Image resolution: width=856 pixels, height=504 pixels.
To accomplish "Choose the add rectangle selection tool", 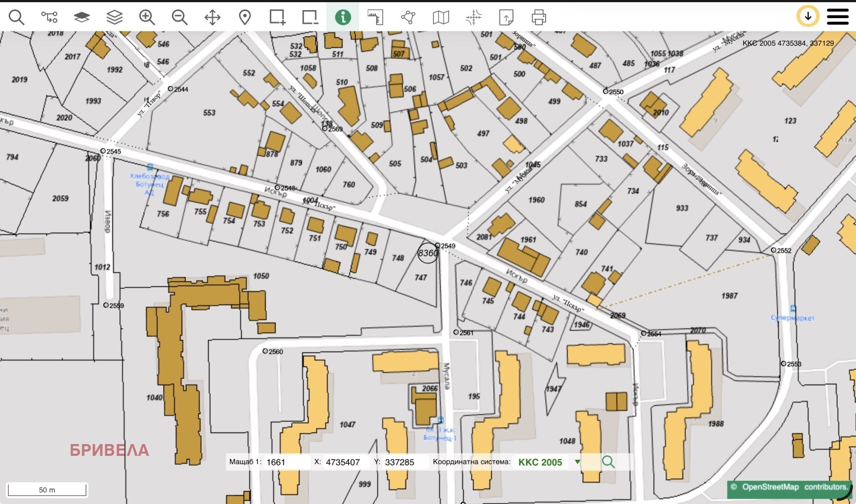I will click(x=277, y=17).
